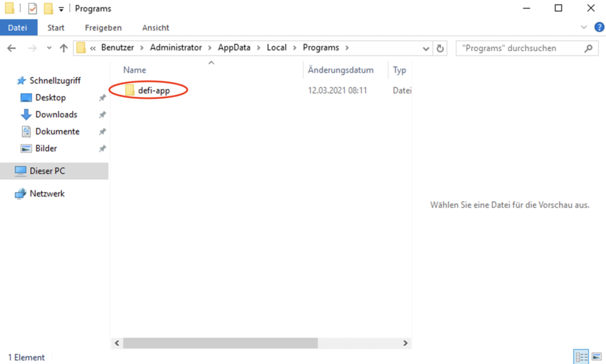The height and width of the screenshot is (364, 606).
Task: Navigate up one folder level arrow
Action: pyautogui.click(x=64, y=48)
